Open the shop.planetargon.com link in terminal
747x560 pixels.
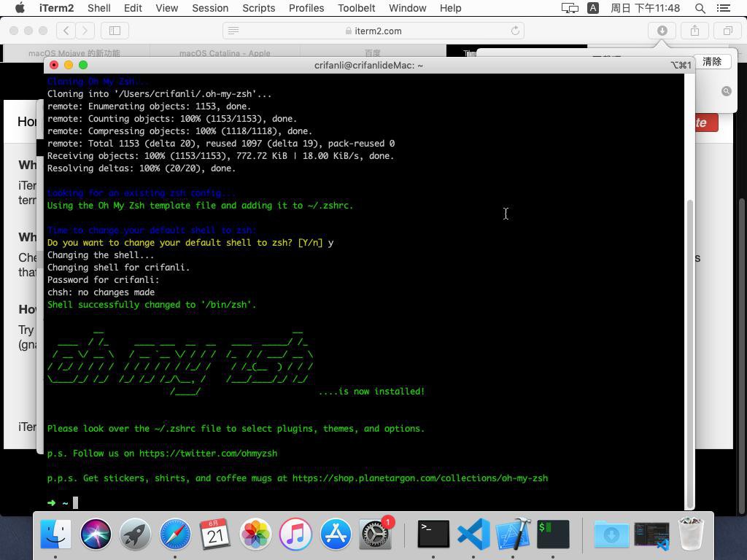pos(420,478)
